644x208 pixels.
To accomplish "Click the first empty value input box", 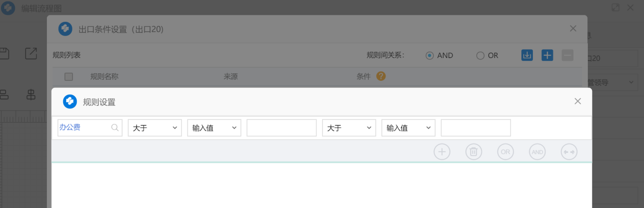I will tap(282, 128).
